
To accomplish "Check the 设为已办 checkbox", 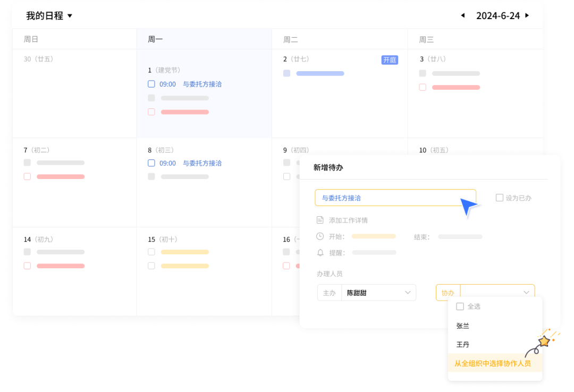I will [x=499, y=198].
